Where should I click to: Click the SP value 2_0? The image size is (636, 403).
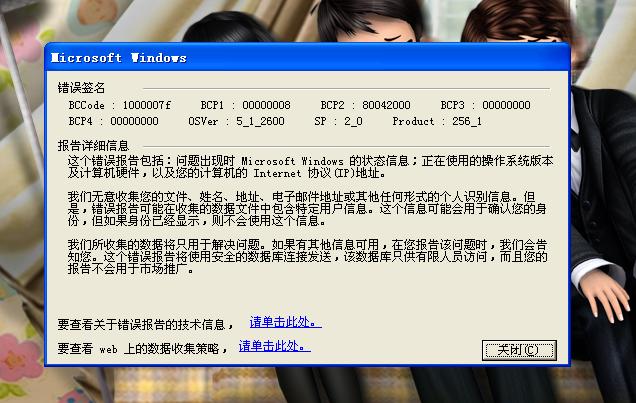[x=353, y=121]
